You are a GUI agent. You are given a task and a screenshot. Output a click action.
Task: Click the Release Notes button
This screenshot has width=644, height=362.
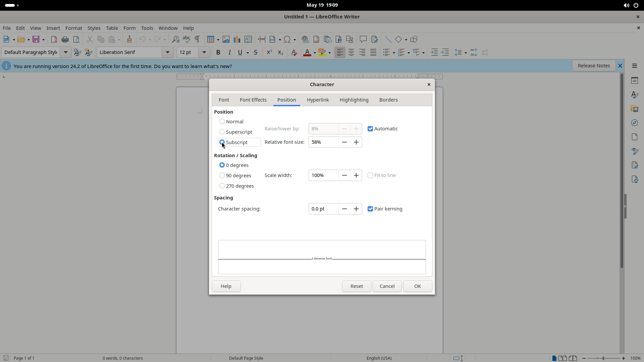(594, 66)
